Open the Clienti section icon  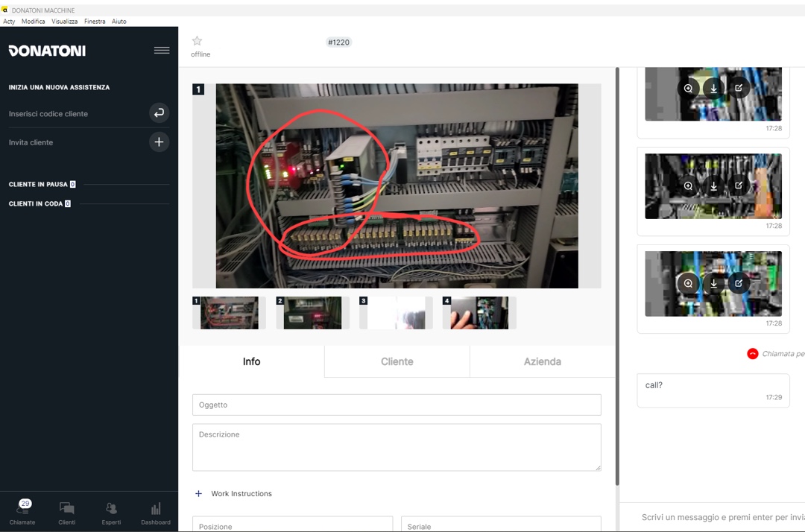[x=67, y=512]
